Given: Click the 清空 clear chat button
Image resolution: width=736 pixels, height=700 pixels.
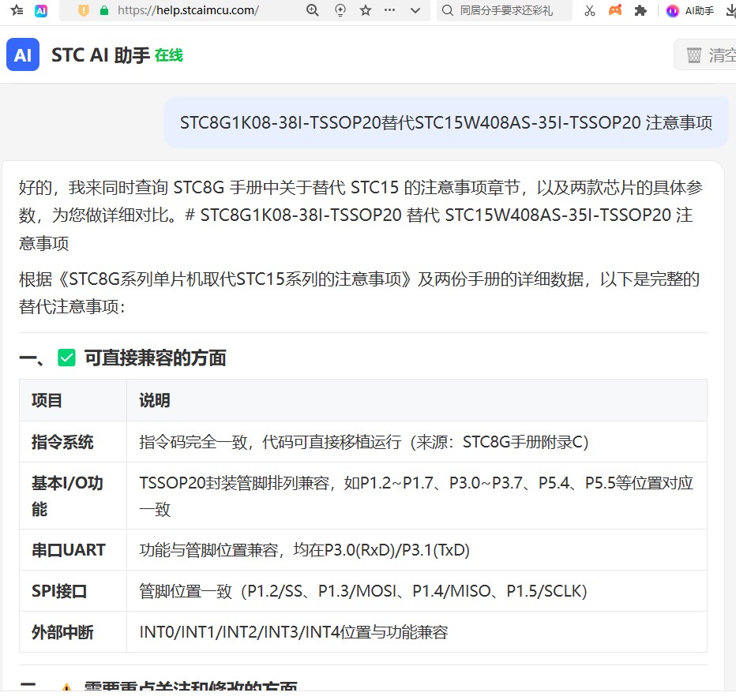Looking at the screenshot, I should (705, 55).
